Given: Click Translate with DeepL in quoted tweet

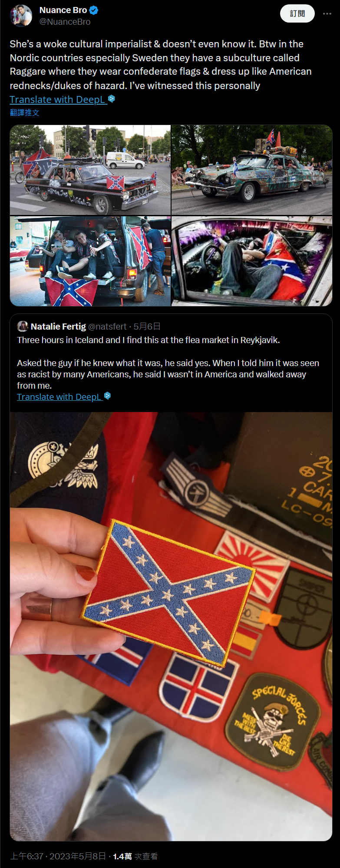Looking at the screenshot, I should tap(59, 397).
